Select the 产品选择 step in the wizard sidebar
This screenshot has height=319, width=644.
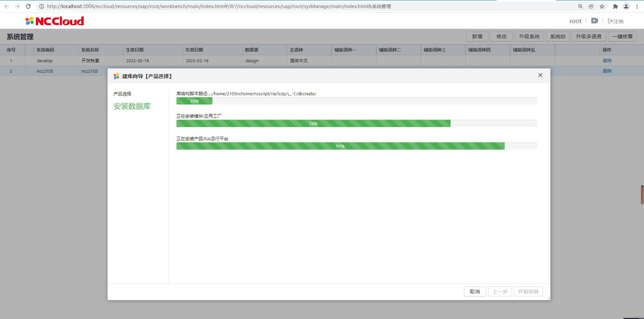coord(122,94)
